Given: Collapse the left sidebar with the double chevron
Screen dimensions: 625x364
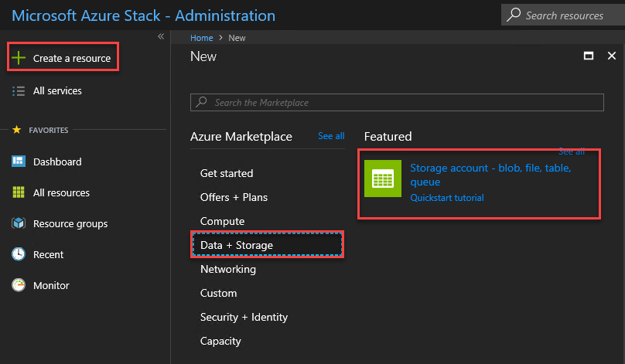Looking at the screenshot, I should coord(161,36).
